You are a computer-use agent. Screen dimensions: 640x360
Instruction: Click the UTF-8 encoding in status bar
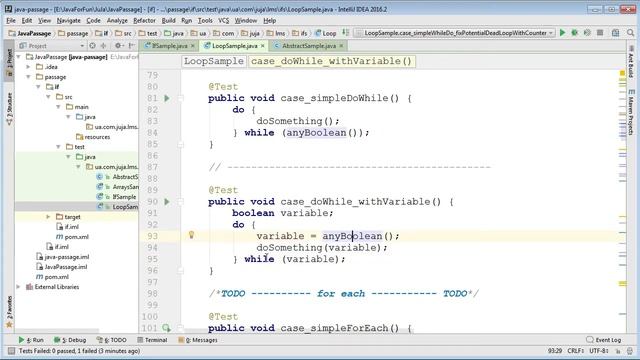(599, 351)
